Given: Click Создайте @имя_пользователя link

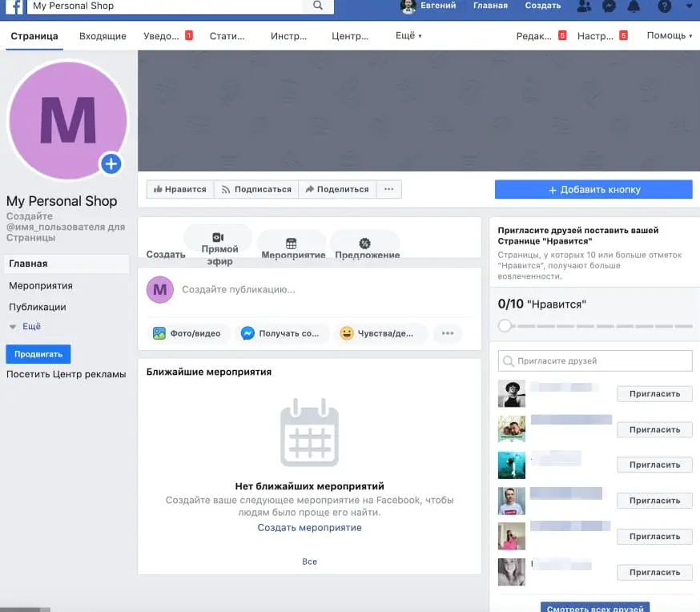Looking at the screenshot, I should tap(66, 227).
